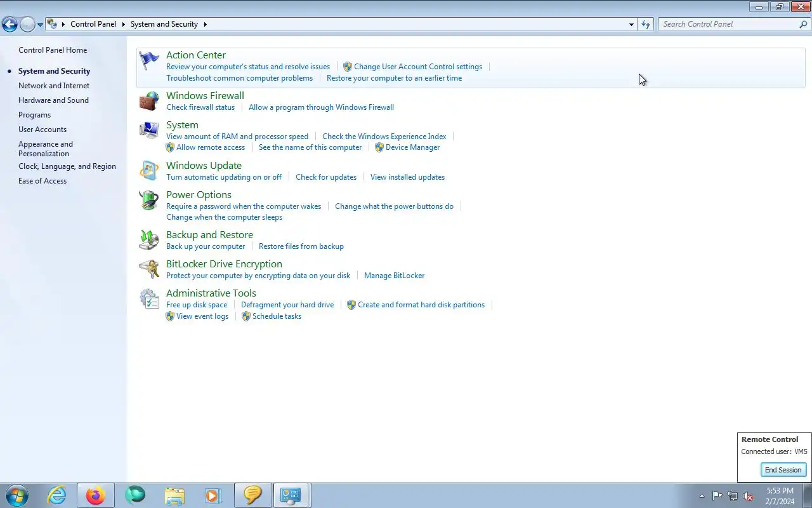This screenshot has height=508, width=812.
Task: Click the network tray icon
Action: (x=733, y=496)
